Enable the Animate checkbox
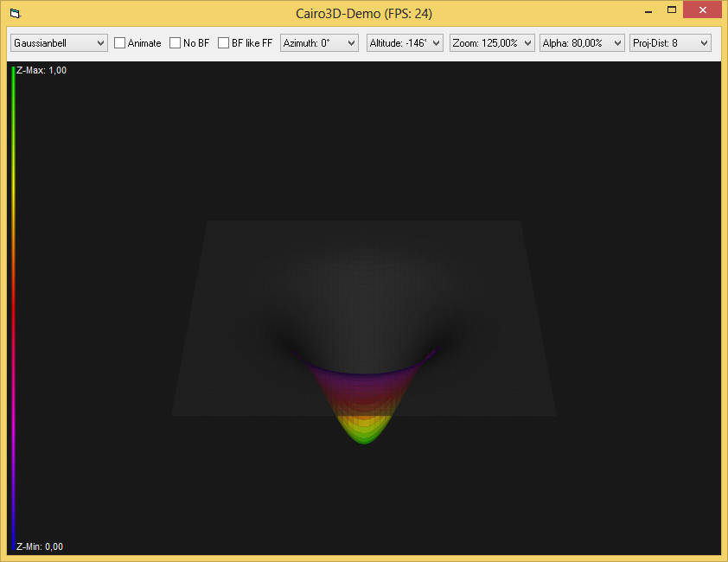 (x=120, y=43)
